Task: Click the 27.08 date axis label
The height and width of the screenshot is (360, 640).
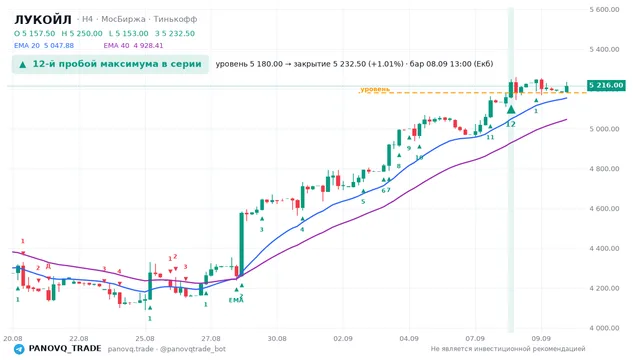Action: coord(211,339)
